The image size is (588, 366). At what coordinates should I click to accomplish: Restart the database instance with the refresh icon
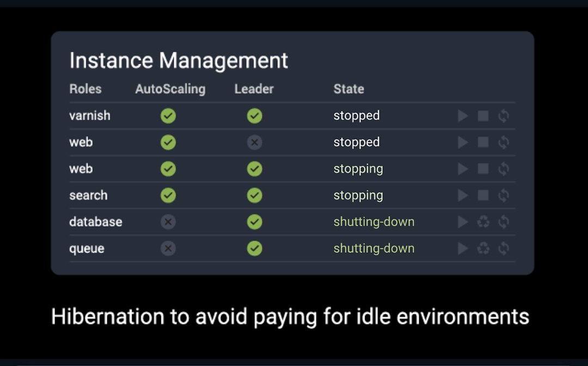pyautogui.click(x=504, y=222)
